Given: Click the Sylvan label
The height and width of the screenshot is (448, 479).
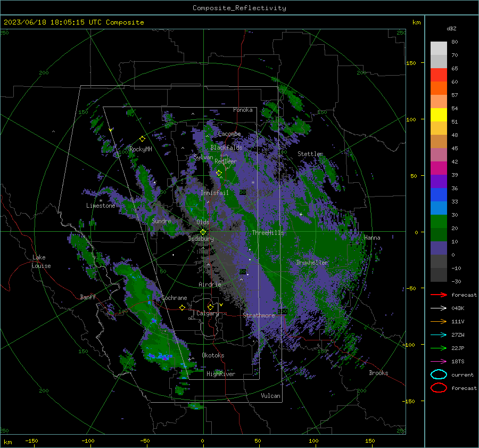Looking at the screenshot, I should [203, 157].
